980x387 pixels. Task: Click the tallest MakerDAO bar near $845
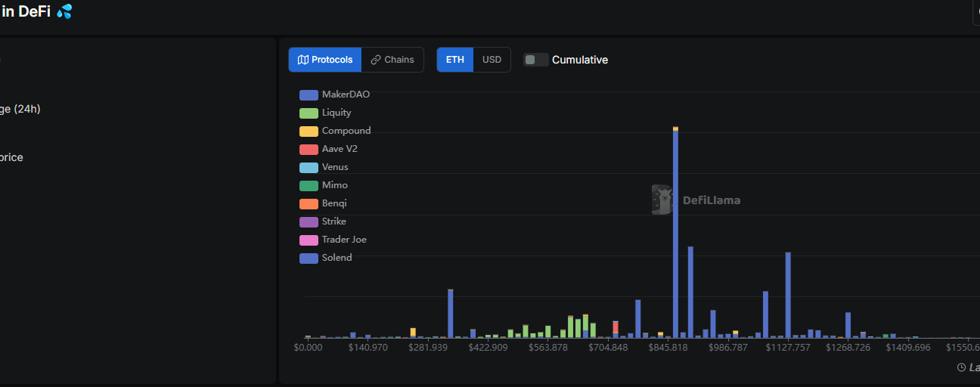(x=675, y=234)
